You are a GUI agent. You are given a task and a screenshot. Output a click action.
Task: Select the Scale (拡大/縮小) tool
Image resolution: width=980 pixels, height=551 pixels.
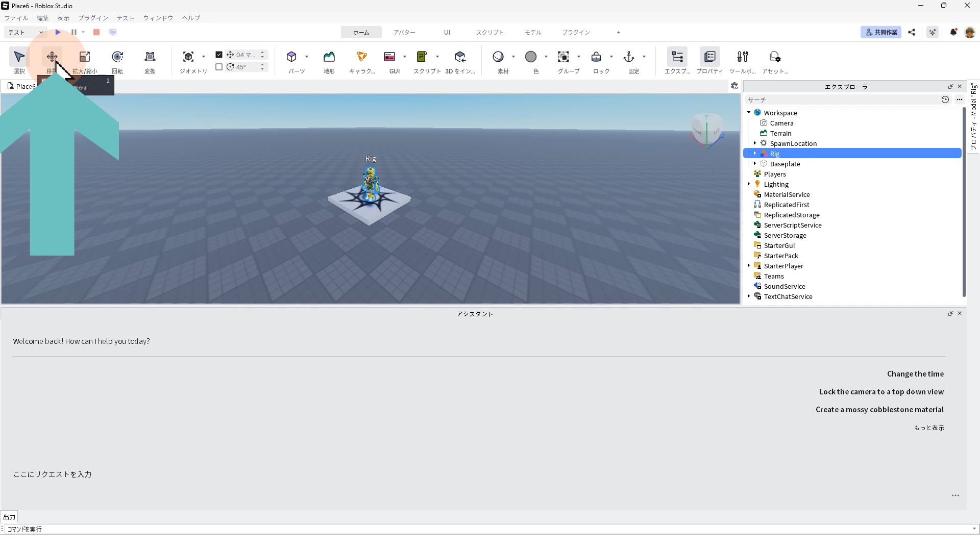pyautogui.click(x=85, y=57)
